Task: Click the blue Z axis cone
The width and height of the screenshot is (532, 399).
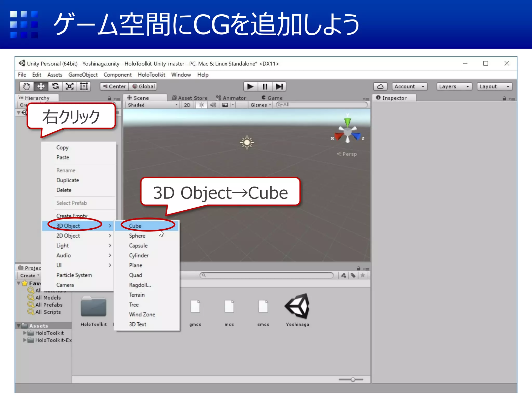Action: 357,136
